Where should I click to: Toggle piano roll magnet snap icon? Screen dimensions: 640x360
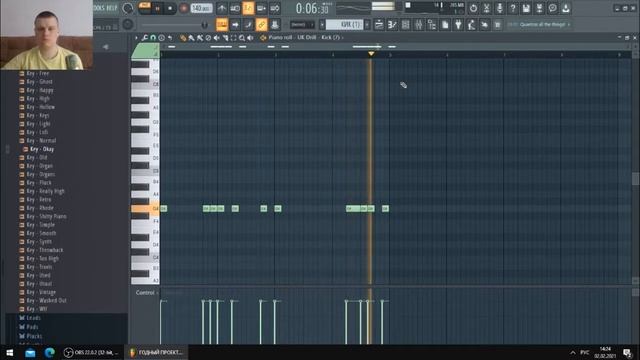153,38
